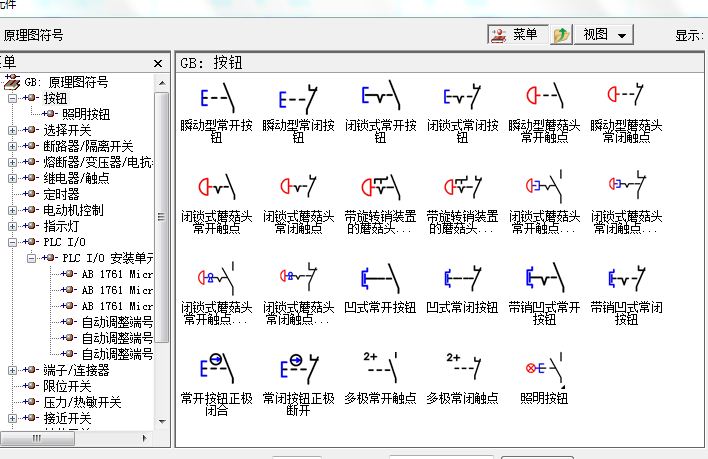Close the menu tree pane
708x459 pixels.
pos(157,63)
